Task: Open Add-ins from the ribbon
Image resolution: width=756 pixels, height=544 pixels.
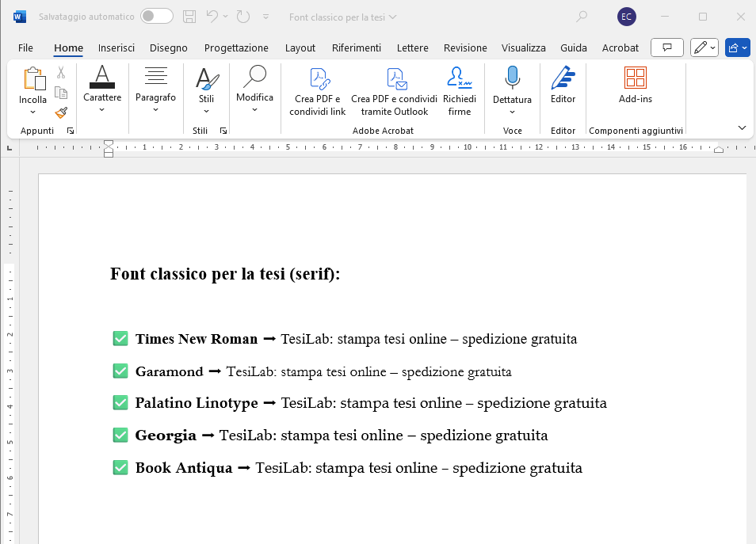Action: (x=635, y=86)
